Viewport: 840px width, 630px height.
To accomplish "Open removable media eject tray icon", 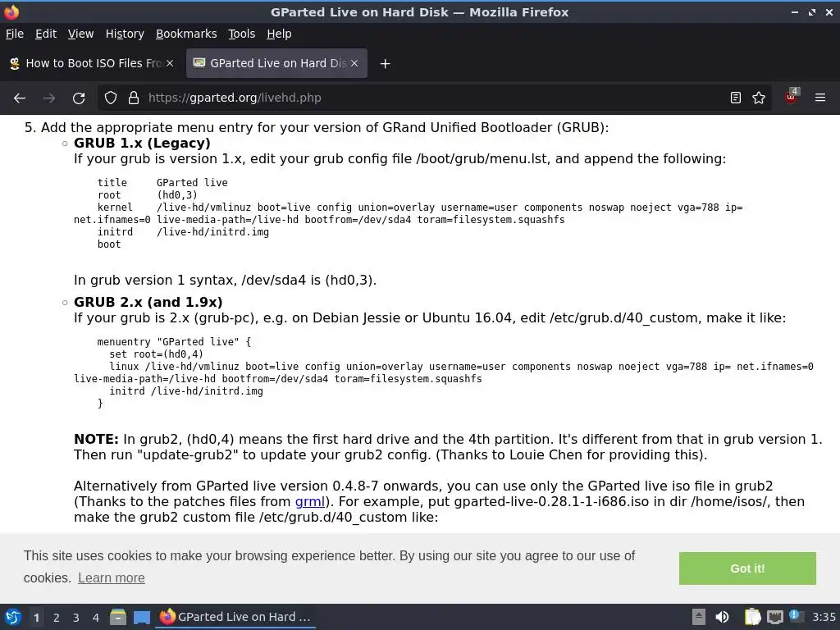I will pyautogui.click(x=699, y=617).
